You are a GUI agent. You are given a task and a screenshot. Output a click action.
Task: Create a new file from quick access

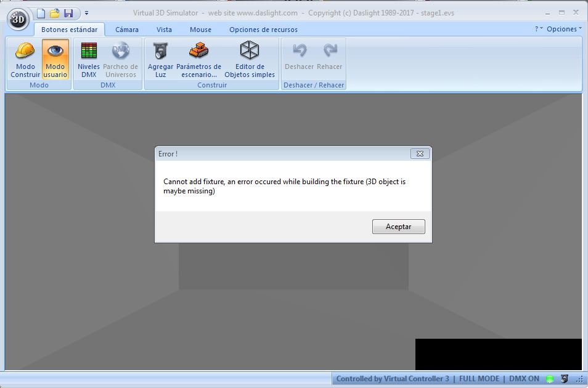tap(41, 14)
